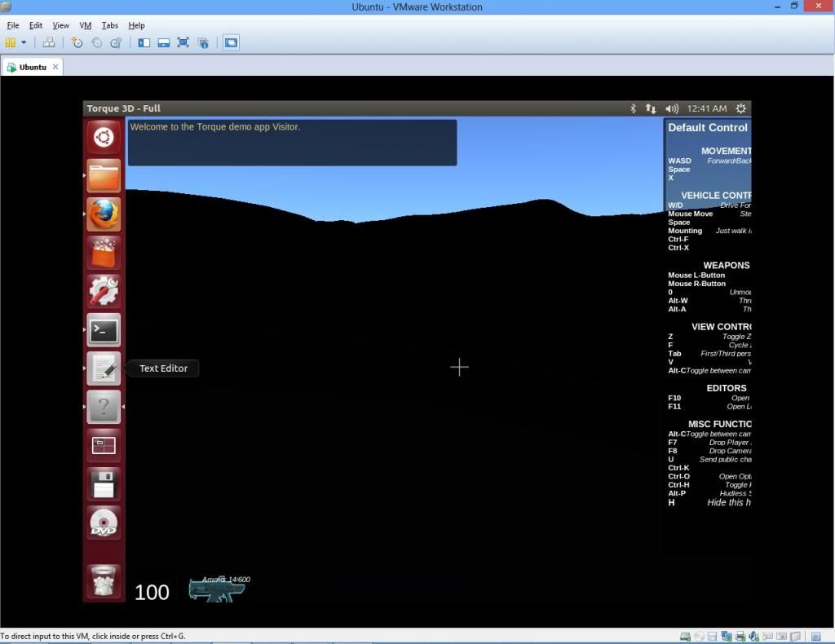Open the network indicator arrows
This screenshot has height=644, width=835.
(x=651, y=108)
